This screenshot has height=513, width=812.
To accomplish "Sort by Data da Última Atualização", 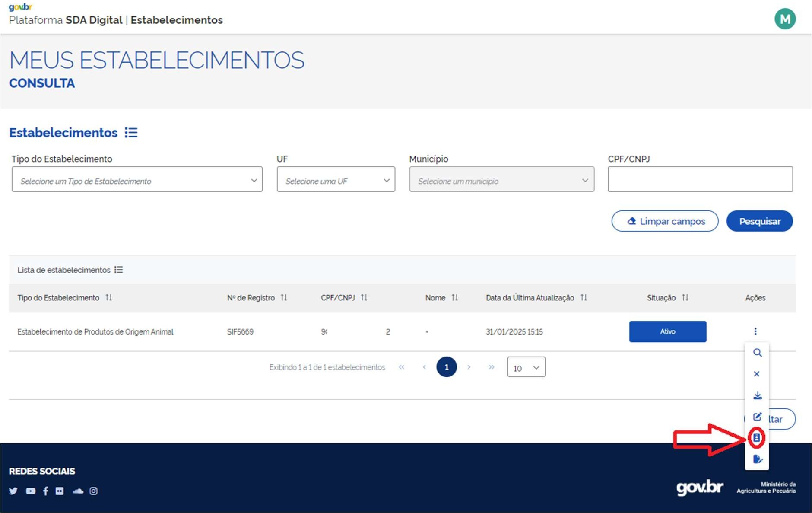I will coord(584,297).
